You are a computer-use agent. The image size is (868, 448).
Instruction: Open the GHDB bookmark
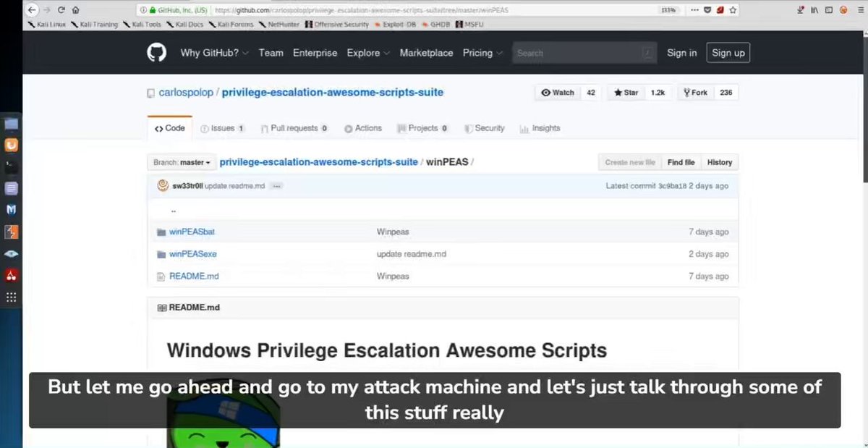(436, 24)
